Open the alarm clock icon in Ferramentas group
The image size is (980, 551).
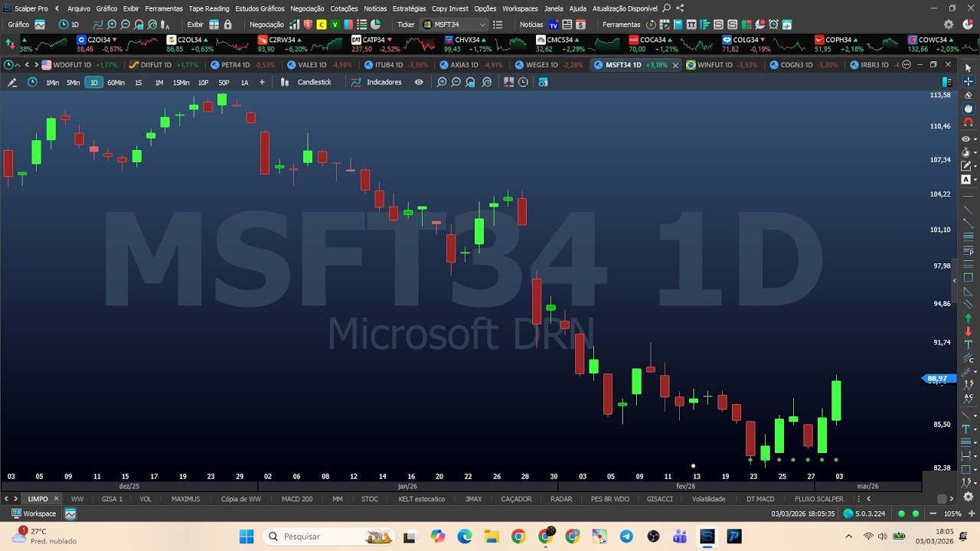click(773, 24)
